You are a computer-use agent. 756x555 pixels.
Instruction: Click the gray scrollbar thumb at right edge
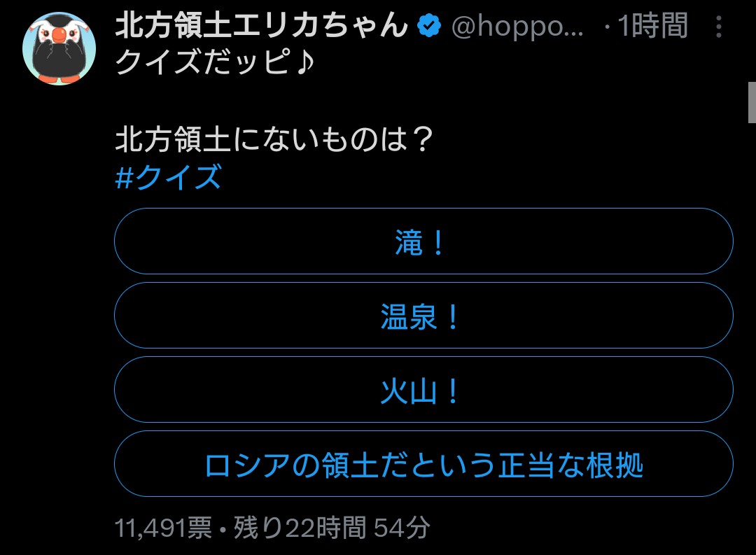point(752,101)
